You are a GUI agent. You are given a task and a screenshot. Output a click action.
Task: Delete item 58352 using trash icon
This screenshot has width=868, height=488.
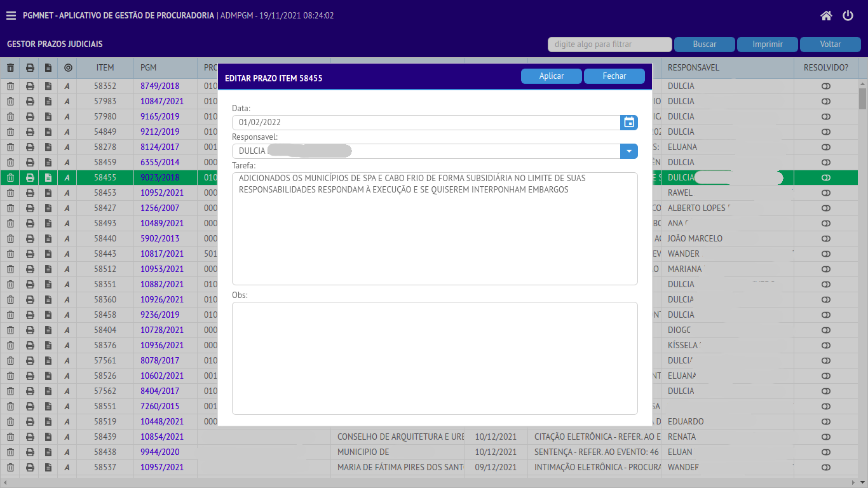point(10,86)
